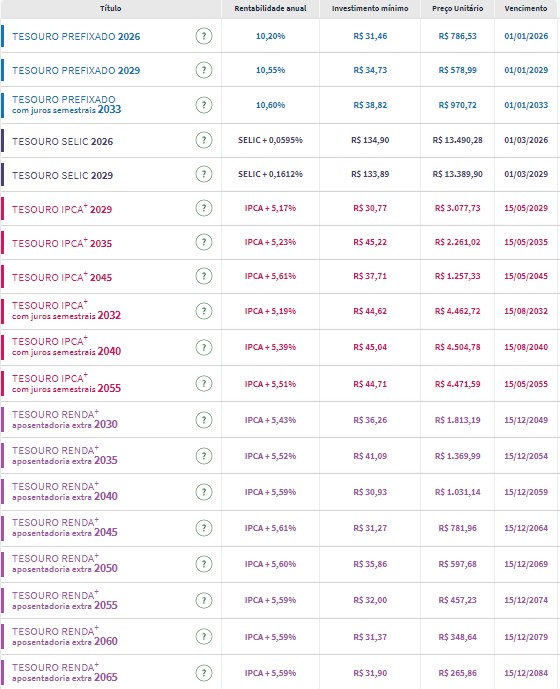
Task: Click help icon beside Tesouro Selic 2029
Action: (204, 174)
